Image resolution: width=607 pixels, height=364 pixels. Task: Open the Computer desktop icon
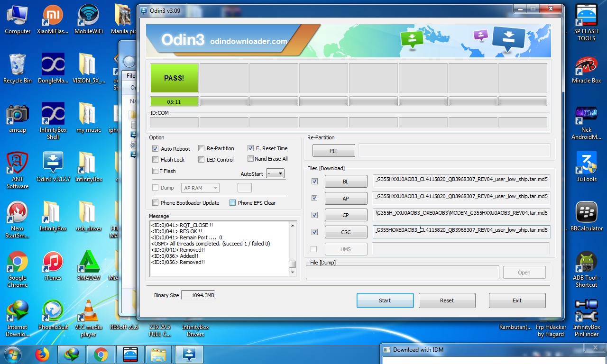pos(18,19)
